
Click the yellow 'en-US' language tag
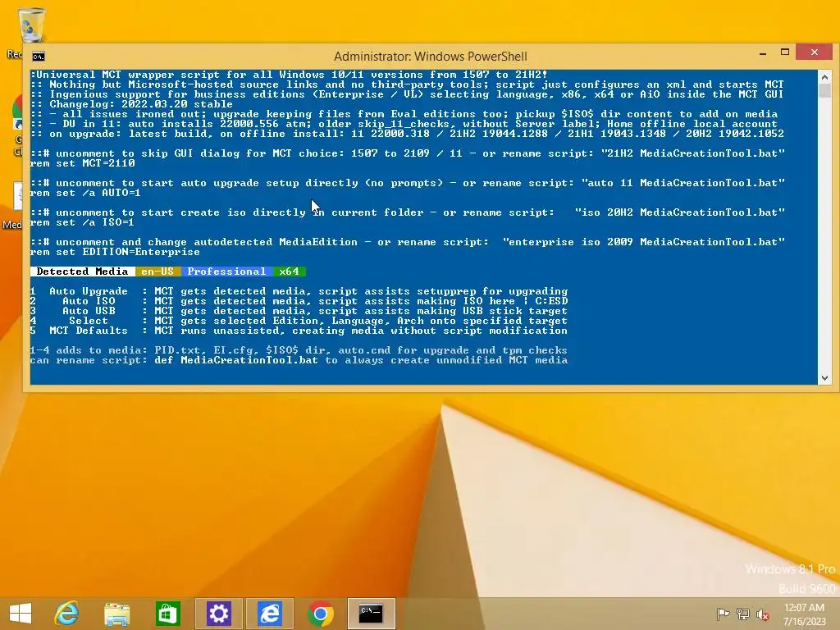click(x=158, y=272)
